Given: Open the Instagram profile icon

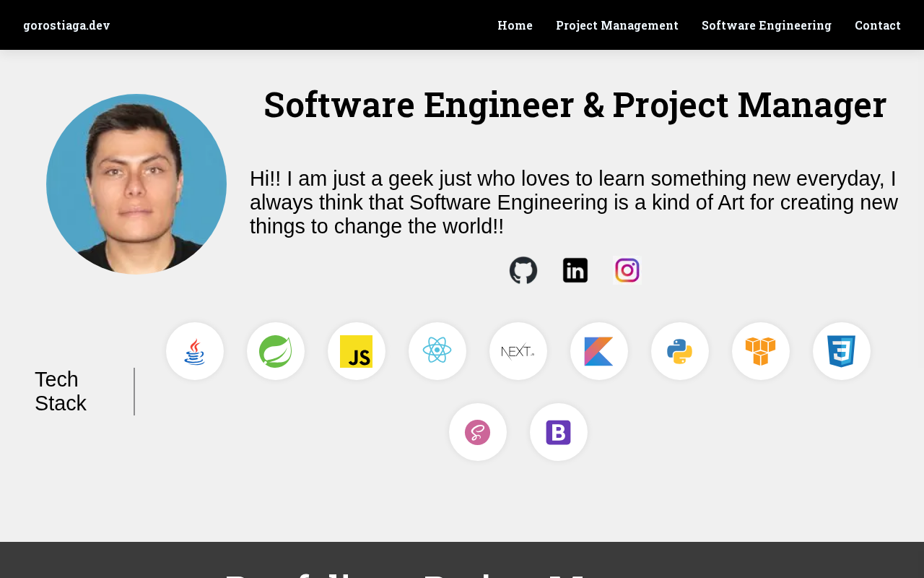Looking at the screenshot, I should coord(627,270).
